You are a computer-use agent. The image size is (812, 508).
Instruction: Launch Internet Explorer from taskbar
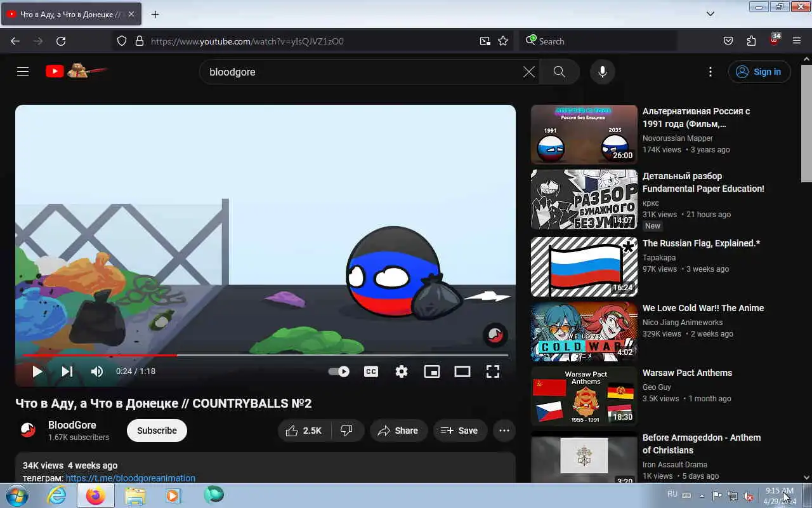click(57, 495)
